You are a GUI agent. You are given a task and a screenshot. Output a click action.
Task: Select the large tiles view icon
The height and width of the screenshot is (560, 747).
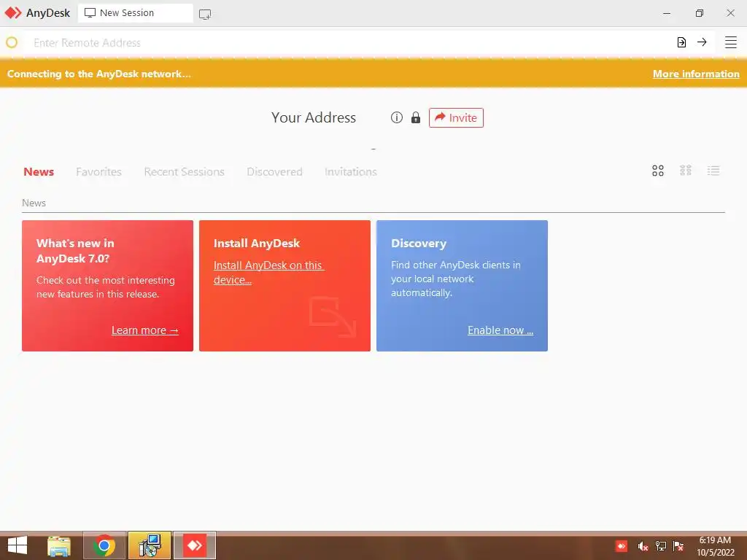658,171
